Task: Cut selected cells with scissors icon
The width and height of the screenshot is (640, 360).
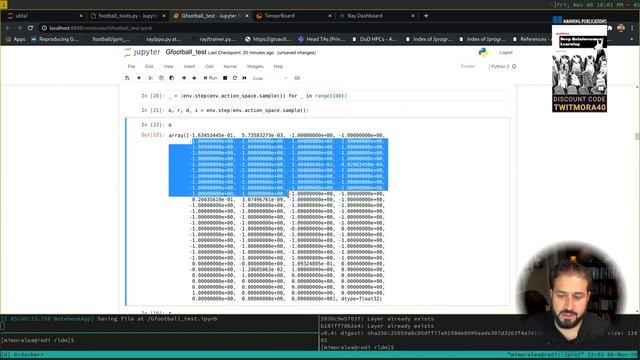Action: pyautogui.click(x=151, y=78)
